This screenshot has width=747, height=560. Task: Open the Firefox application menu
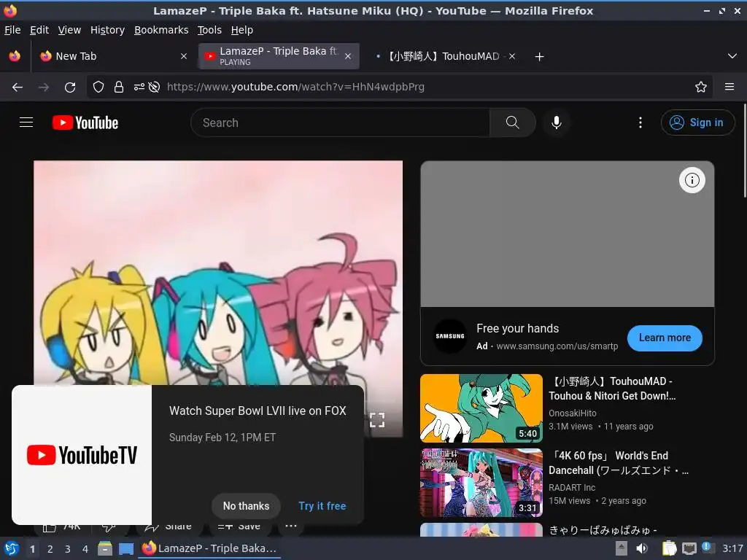pos(729,87)
